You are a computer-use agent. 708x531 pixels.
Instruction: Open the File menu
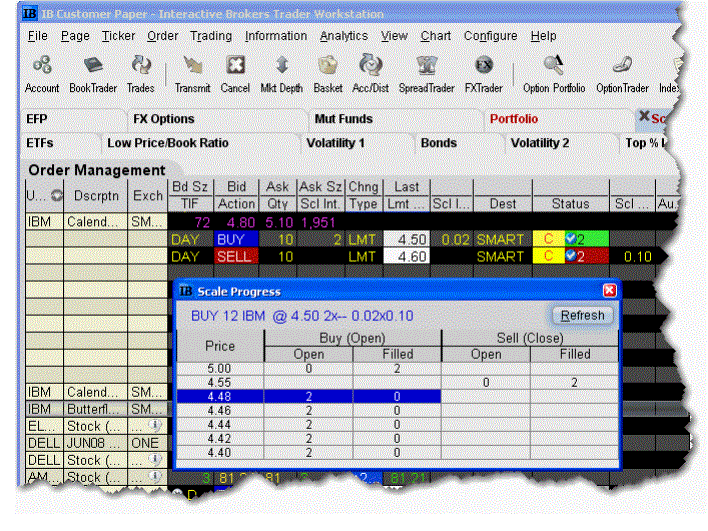tap(37, 36)
